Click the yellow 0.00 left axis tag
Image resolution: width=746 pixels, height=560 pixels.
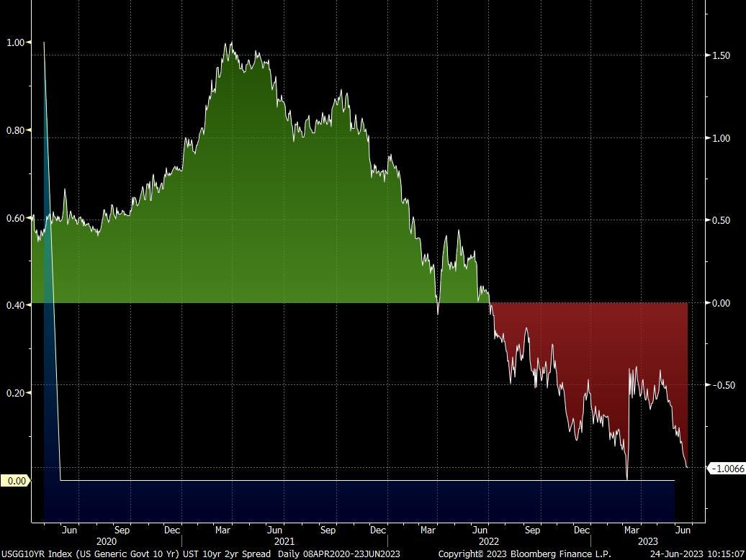click(16, 481)
